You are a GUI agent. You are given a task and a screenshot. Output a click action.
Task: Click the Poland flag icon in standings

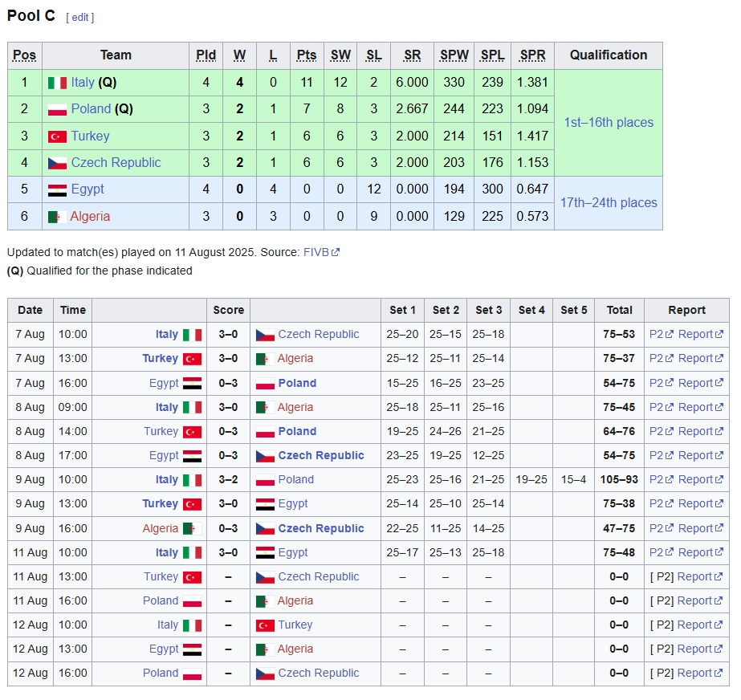pyautogui.click(x=57, y=109)
